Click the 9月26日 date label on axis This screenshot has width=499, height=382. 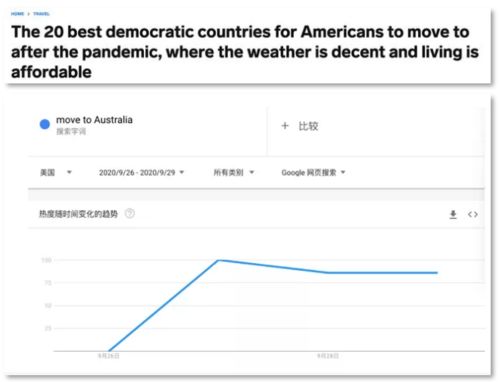click(x=109, y=356)
